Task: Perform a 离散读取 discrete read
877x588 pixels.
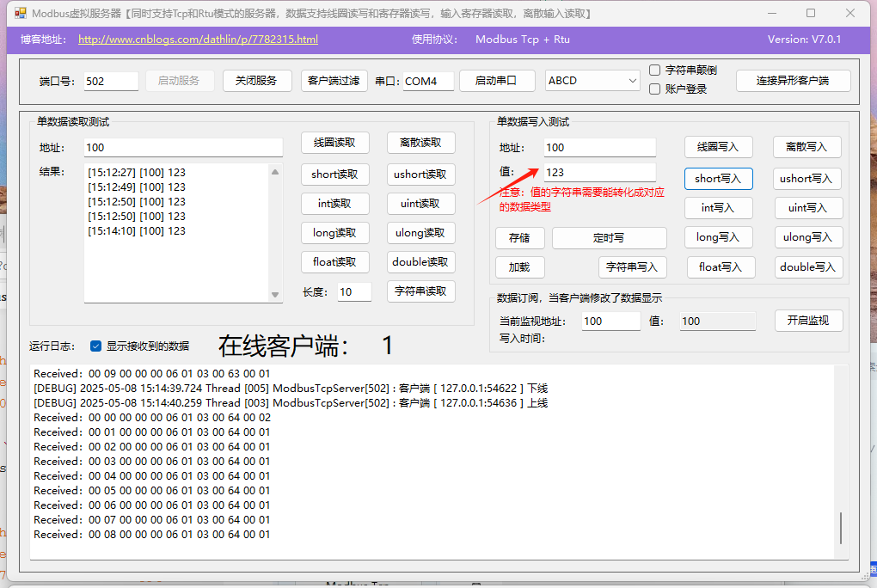Action: coord(420,143)
